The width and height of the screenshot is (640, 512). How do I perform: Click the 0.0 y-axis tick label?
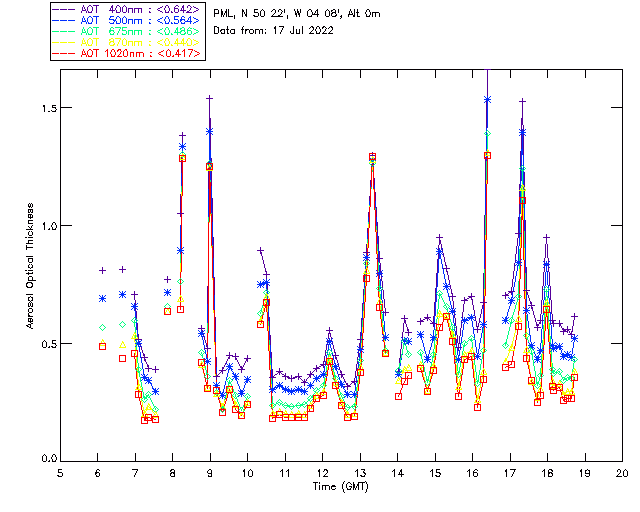coord(49,459)
